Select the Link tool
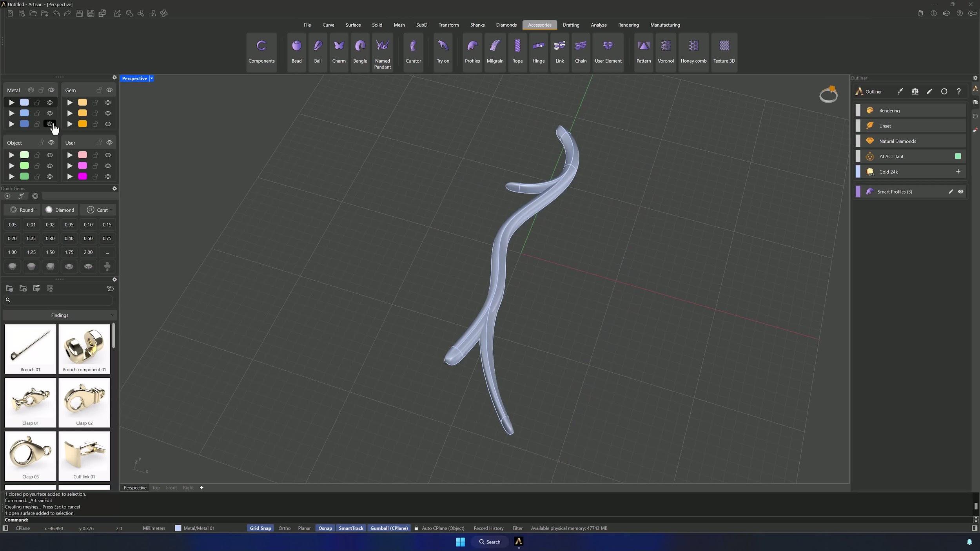The image size is (980, 551). [x=559, y=52]
